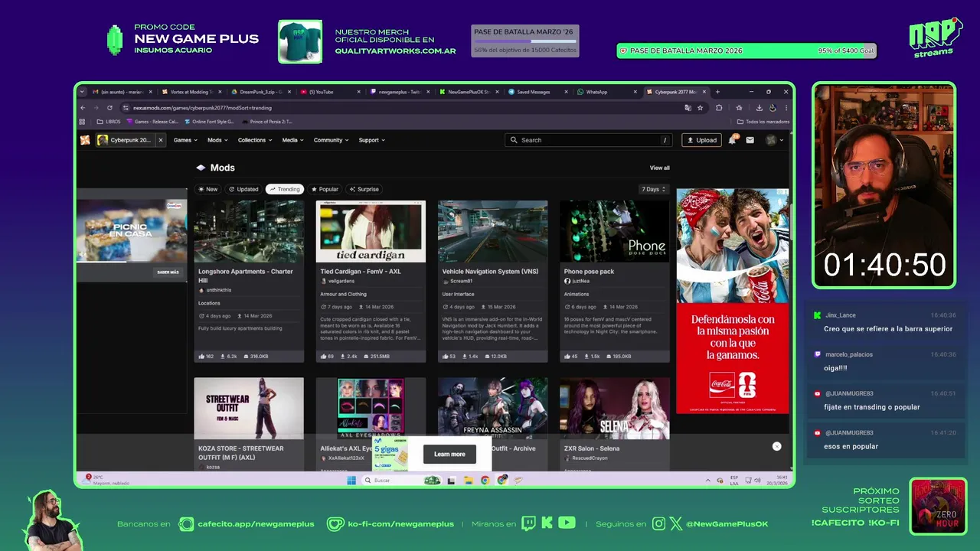Viewport: 980px width, 551px height.
Task: Select the Trending mods filter
Action: click(285, 189)
